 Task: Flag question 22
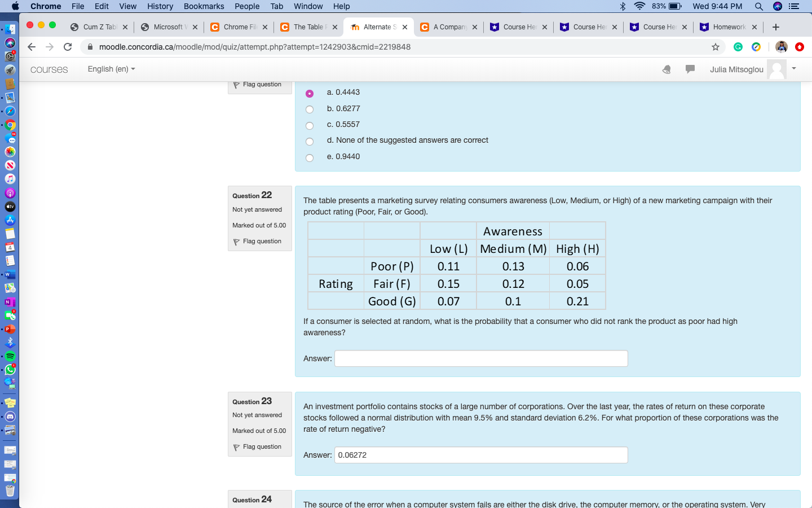click(x=257, y=242)
